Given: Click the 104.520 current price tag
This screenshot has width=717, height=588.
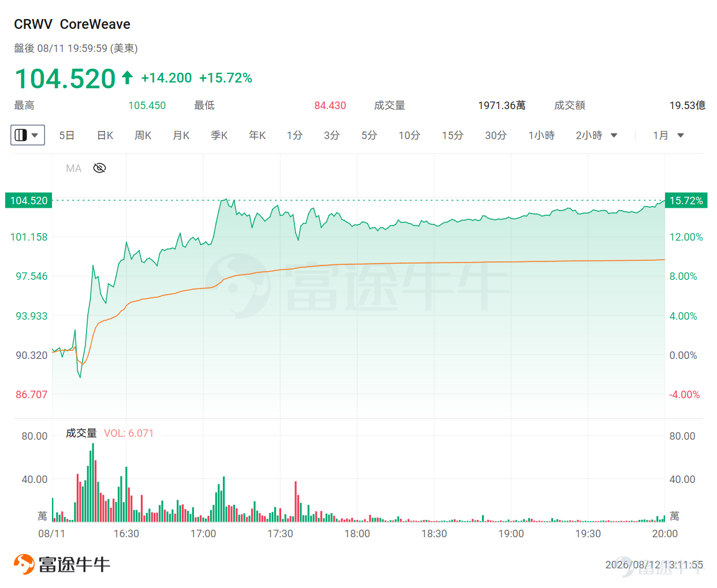Looking at the screenshot, I should [29, 200].
